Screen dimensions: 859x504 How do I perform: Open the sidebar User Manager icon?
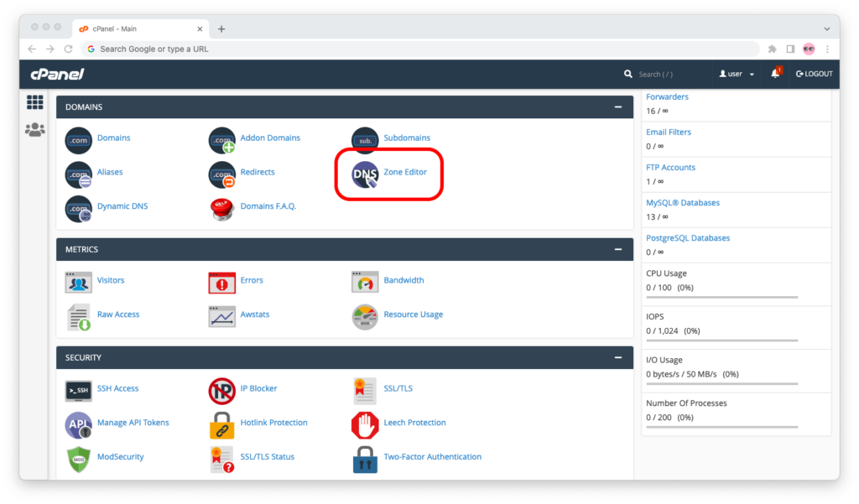pos(35,130)
